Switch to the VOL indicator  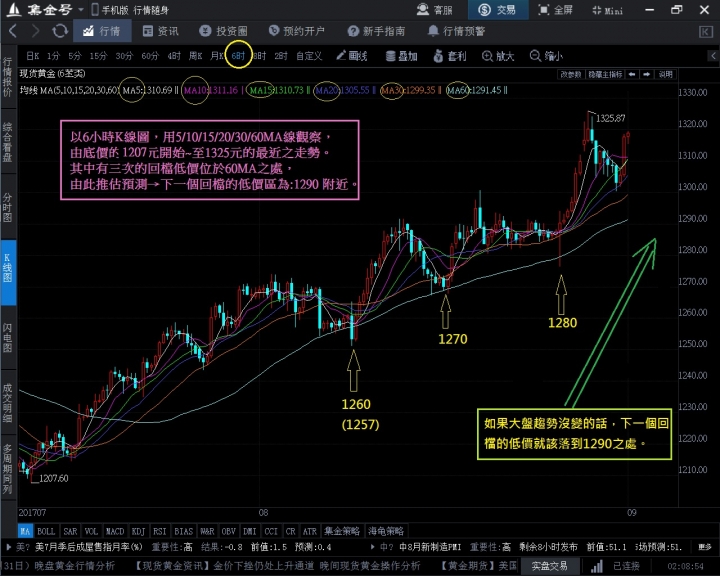tap(91, 531)
